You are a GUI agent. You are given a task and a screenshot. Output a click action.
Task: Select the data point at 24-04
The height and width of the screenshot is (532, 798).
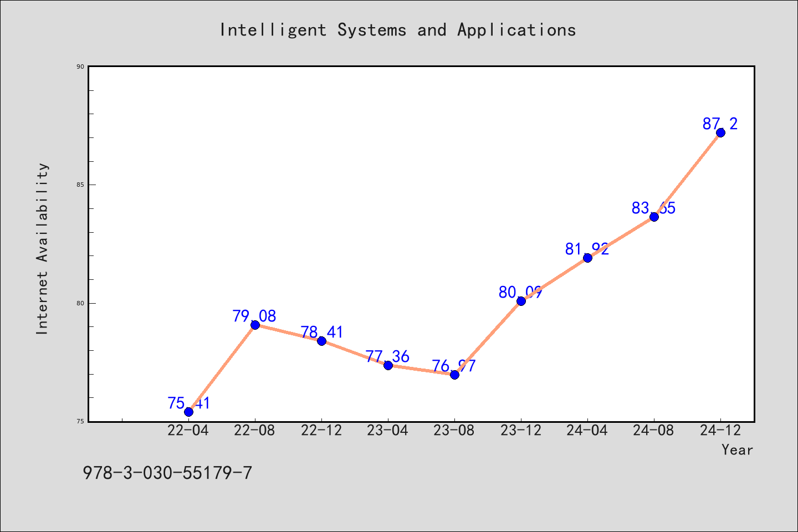[587, 258]
